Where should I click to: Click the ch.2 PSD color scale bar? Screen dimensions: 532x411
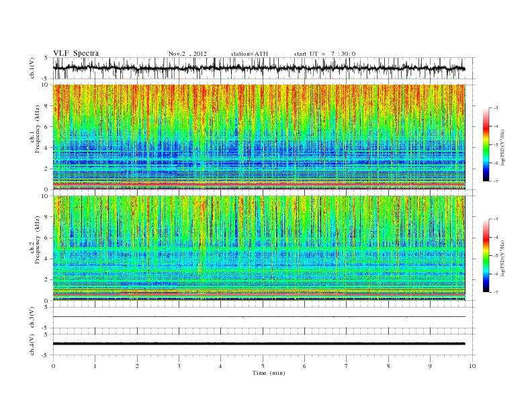pyautogui.click(x=486, y=256)
